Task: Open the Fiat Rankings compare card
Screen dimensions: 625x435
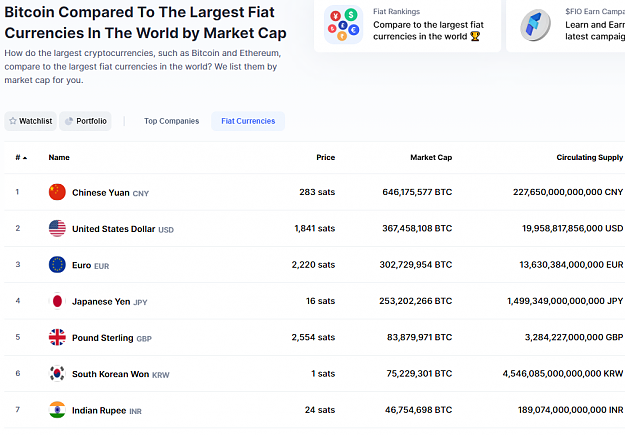Action: (407, 25)
